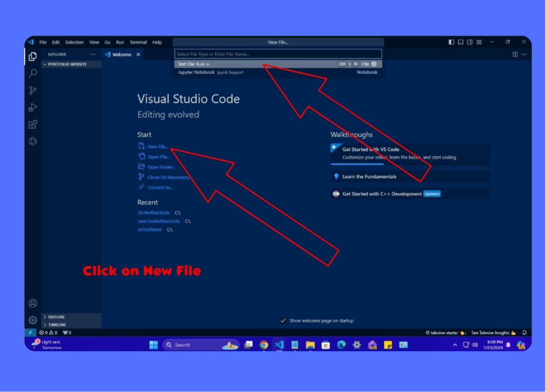Open Task View from the taskbar
The image size is (546, 392).
(248, 345)
